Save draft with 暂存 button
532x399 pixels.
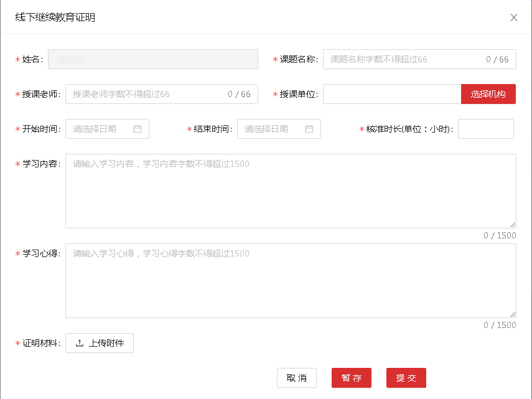point(351,378)
